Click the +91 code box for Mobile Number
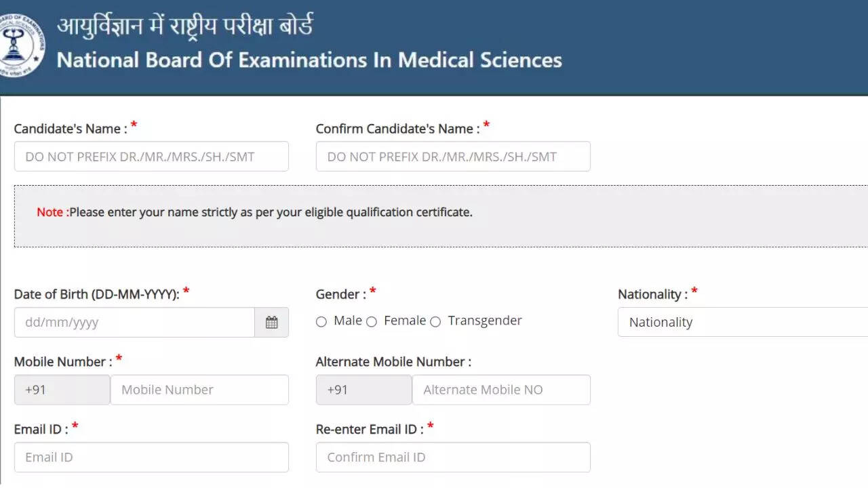Viewport: 868px width, 488px height. [x=62, y=390]
